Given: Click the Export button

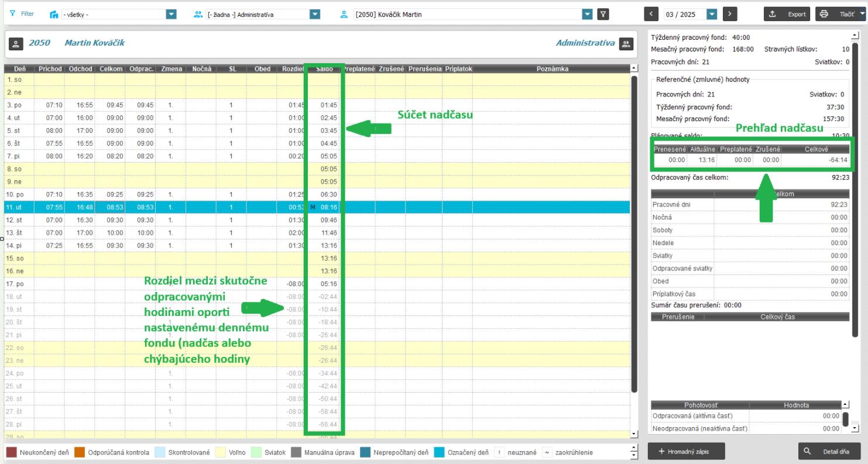Looking at the screenshot, I should 787,15.
